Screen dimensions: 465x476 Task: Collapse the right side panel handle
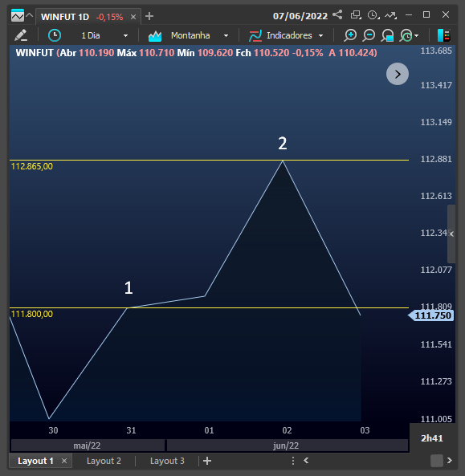pyautogui.click(x=451, y=234)
